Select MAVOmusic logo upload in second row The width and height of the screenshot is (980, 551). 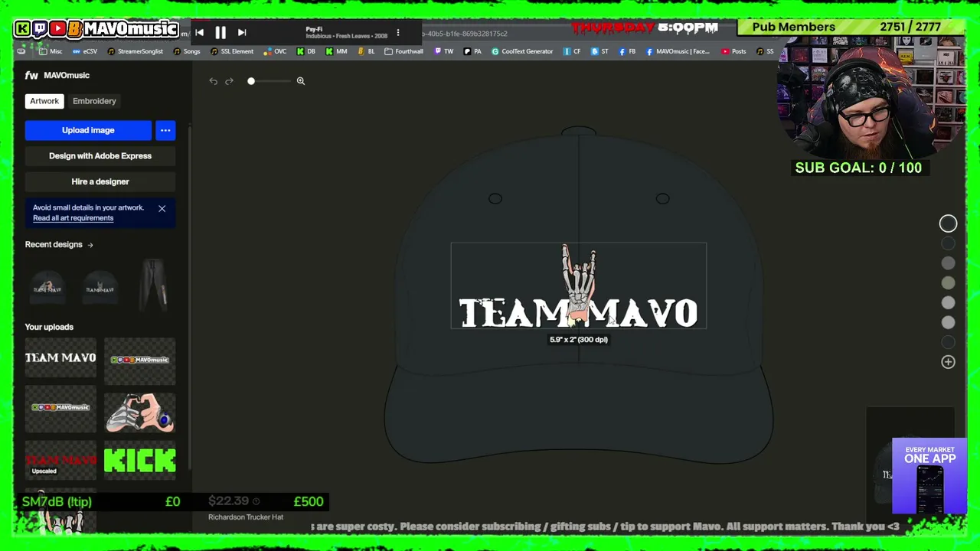pos(60,408)
